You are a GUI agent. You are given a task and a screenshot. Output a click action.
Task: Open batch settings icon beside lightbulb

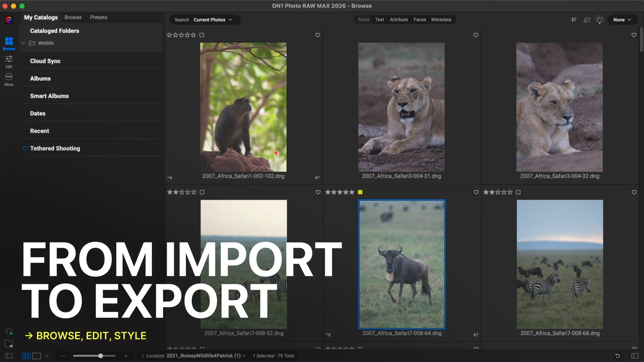(x=587, y=20)
